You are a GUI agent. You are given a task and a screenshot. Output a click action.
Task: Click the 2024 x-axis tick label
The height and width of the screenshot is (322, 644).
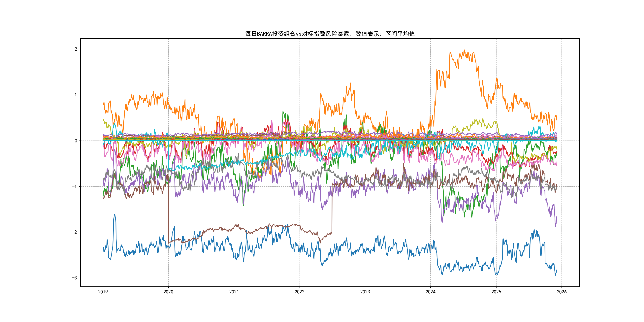[x=431, y=292]
